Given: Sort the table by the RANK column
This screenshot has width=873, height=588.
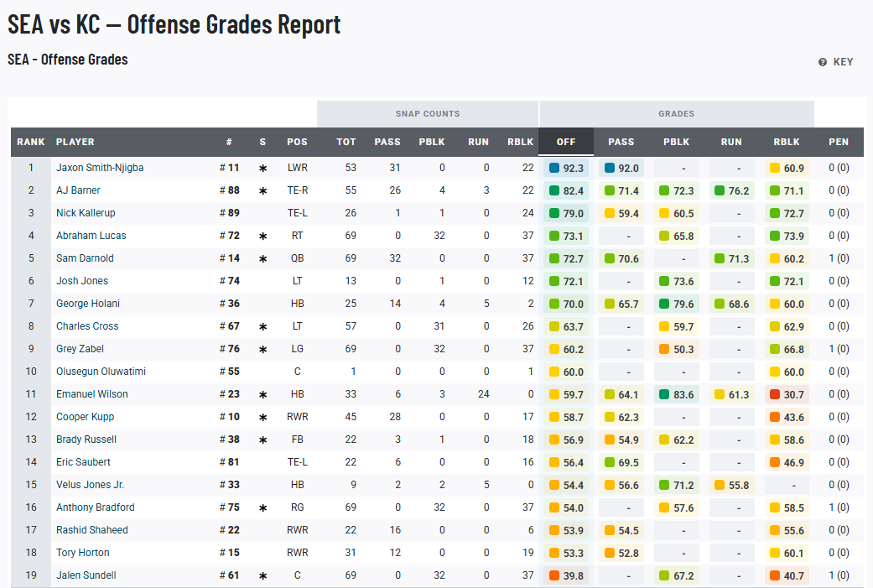Looking at the screenshot, I should coord(31,142).
